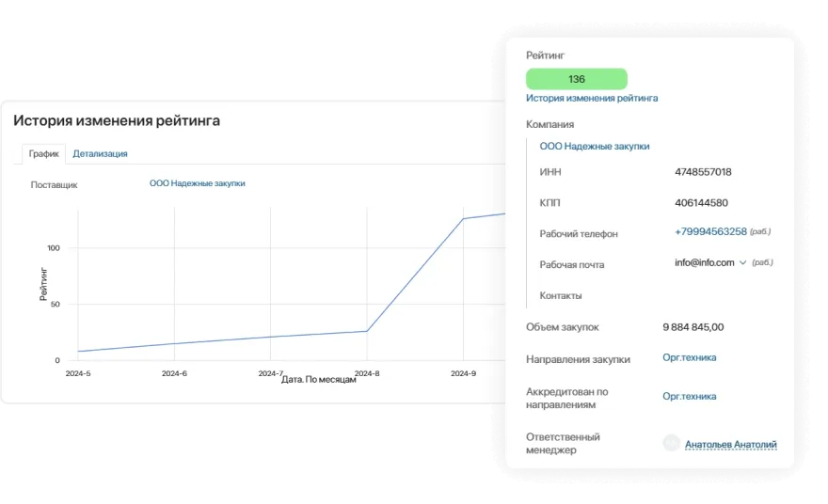The width and height of the screenshot is (828, 504).
Task: Open the История изменения рейтинга link
Action: 592,98
